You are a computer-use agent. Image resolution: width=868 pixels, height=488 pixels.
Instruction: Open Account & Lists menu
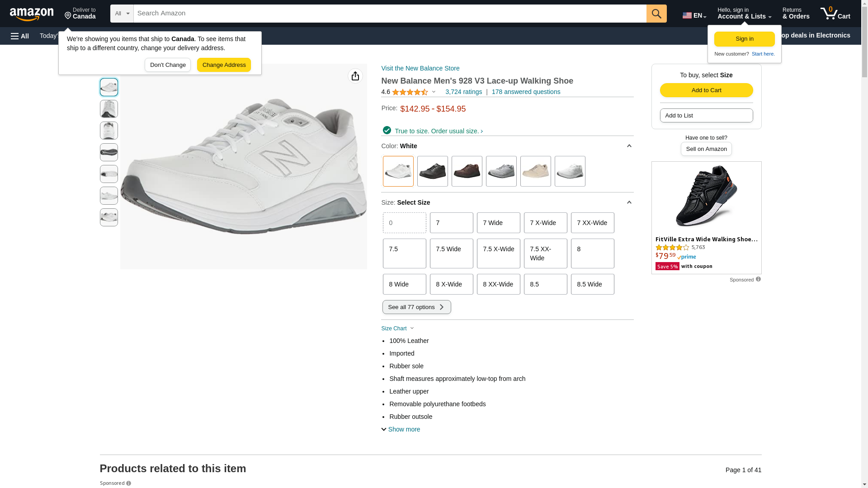point(744,14)
